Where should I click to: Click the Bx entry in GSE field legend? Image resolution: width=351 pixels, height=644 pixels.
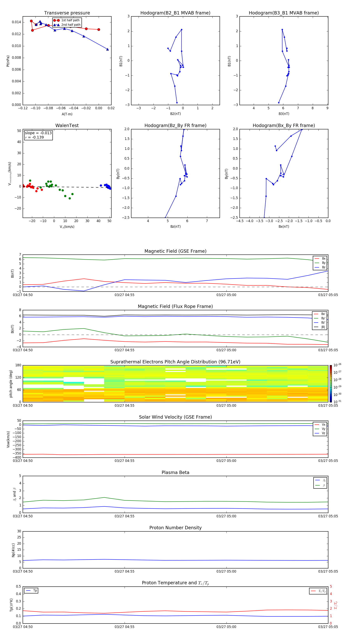320,259
